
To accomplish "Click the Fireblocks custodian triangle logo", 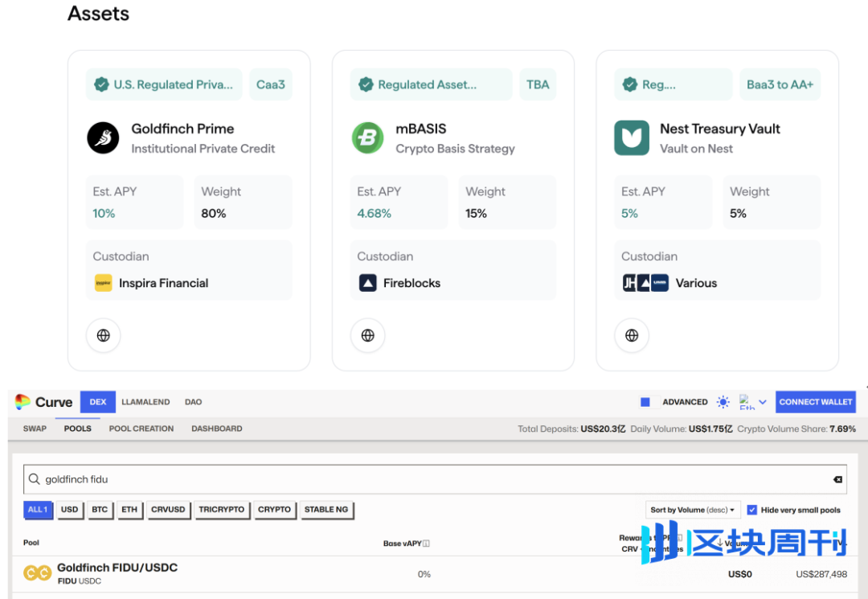I will pyautogui.click(x=367, y=283).
